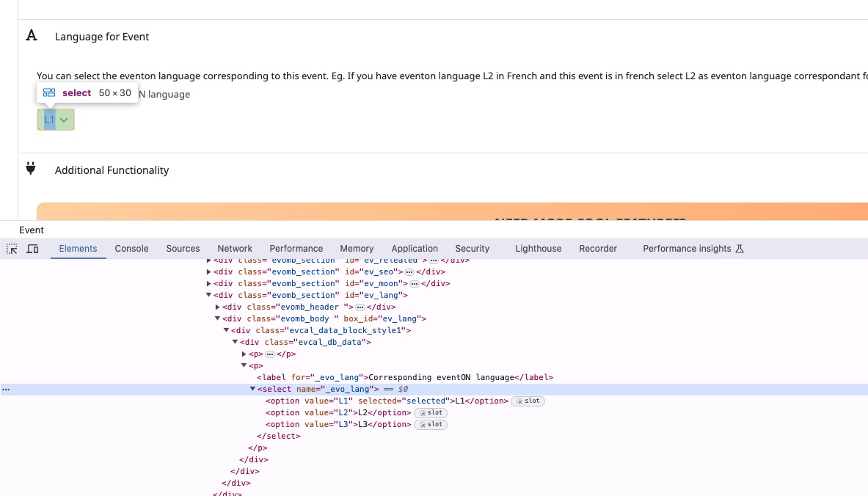Click the slot badge next to L3 option
This screenshot has height=496, width=868.
pyautogui.click(x=431, y=425)
